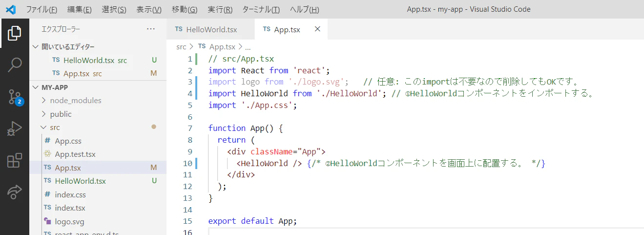The height and width of the screenshot is (235, 644).
Task: Open App.test.tsx in the file tree
Action: (x=98, y=154)
